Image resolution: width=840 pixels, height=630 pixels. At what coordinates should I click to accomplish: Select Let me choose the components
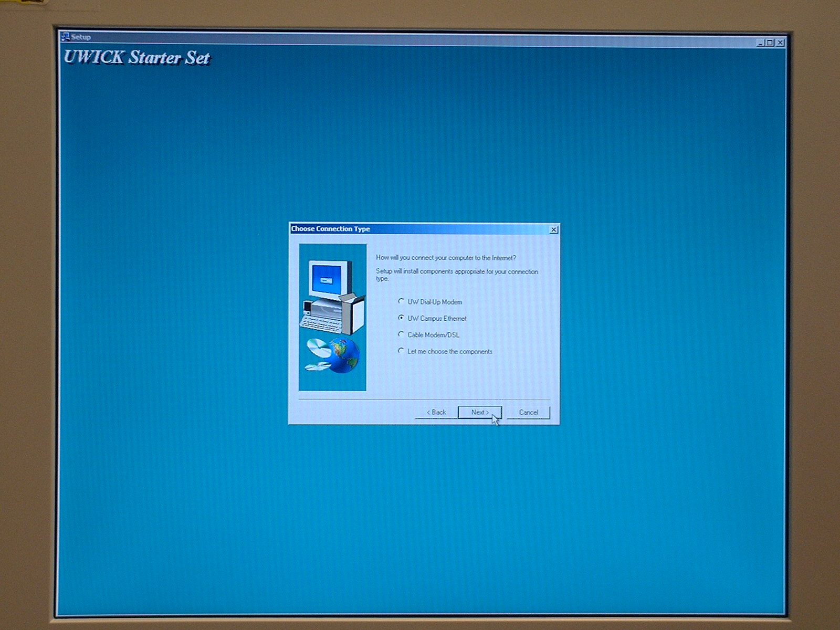pos(401,351)
